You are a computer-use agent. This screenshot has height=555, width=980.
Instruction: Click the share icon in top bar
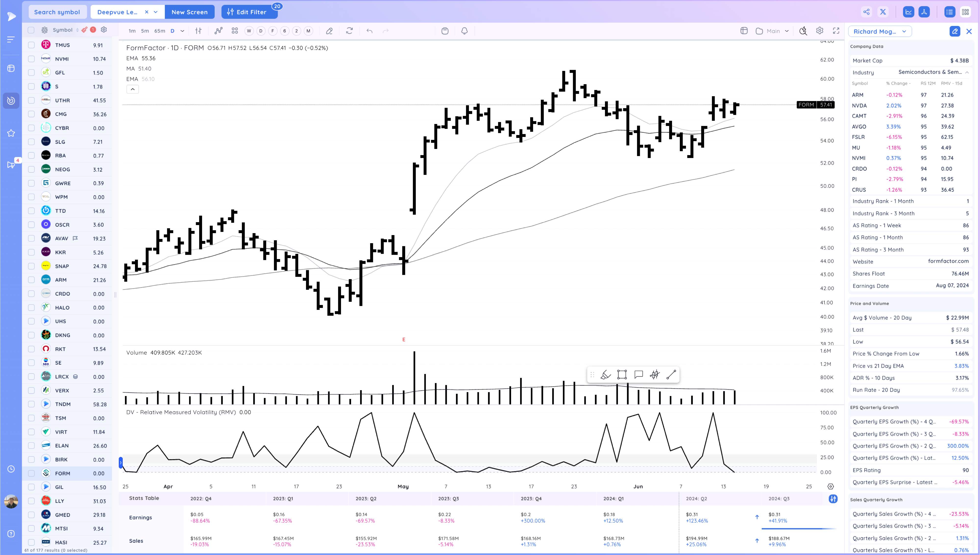[866, 12]
